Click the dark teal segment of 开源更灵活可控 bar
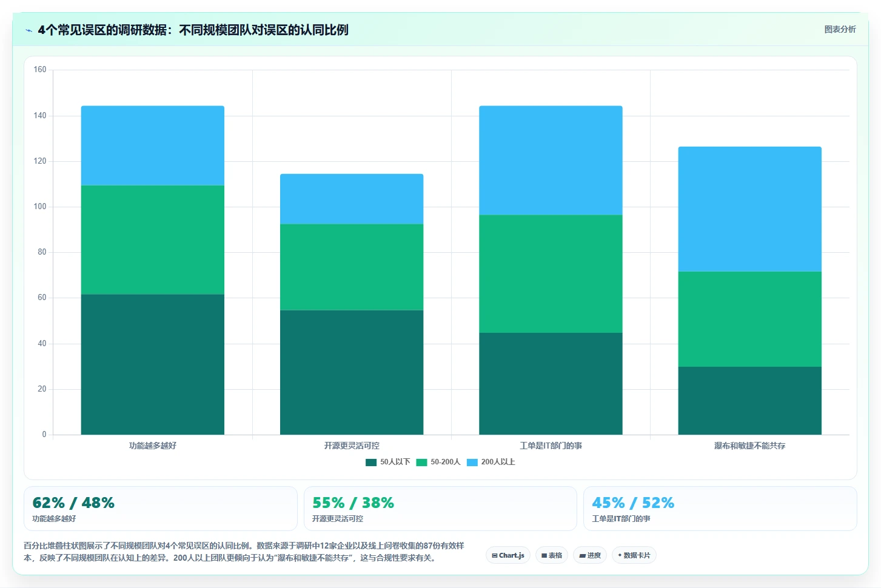The width and height of the screenshot is (881, 588). (x=352, y=372)
